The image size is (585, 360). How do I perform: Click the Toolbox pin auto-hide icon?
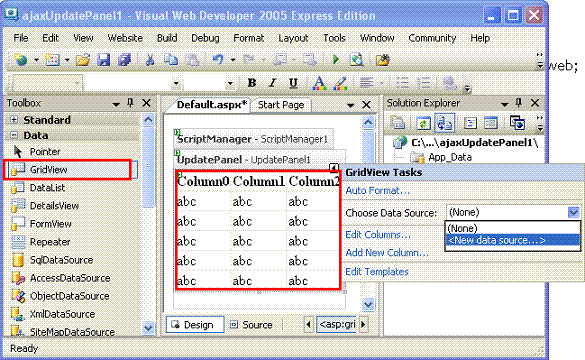point(130,103)
